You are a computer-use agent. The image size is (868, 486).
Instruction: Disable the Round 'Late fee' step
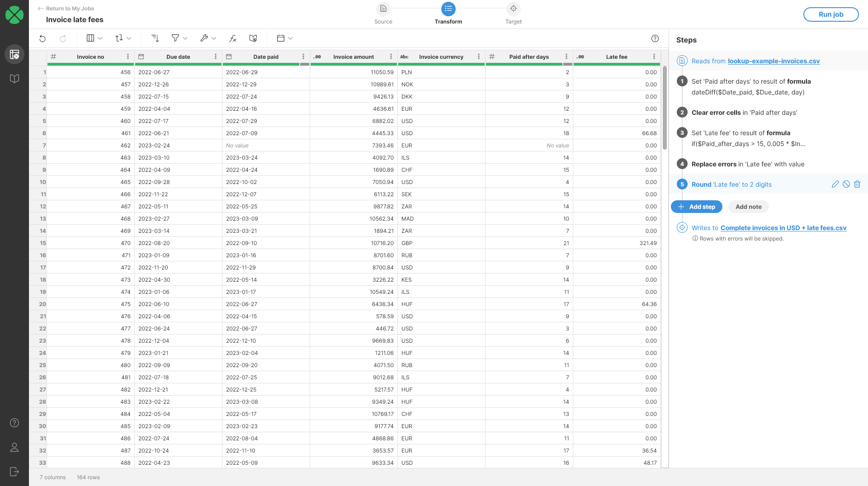tap(846, 184)
